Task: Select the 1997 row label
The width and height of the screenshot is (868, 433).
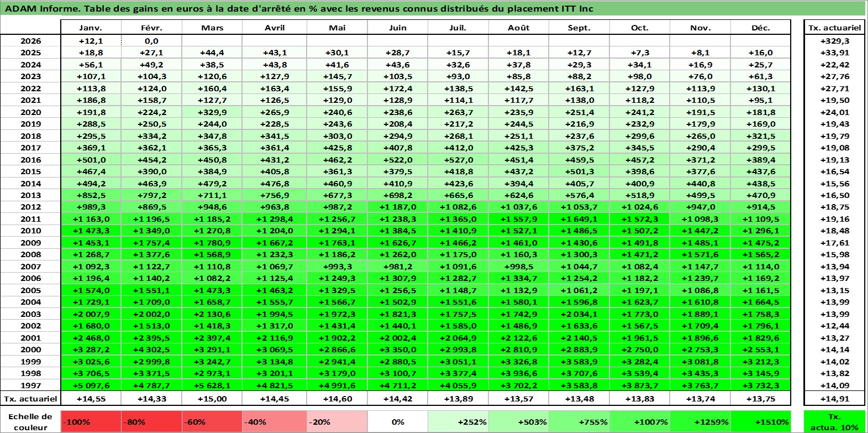Action: click(30, 385)
